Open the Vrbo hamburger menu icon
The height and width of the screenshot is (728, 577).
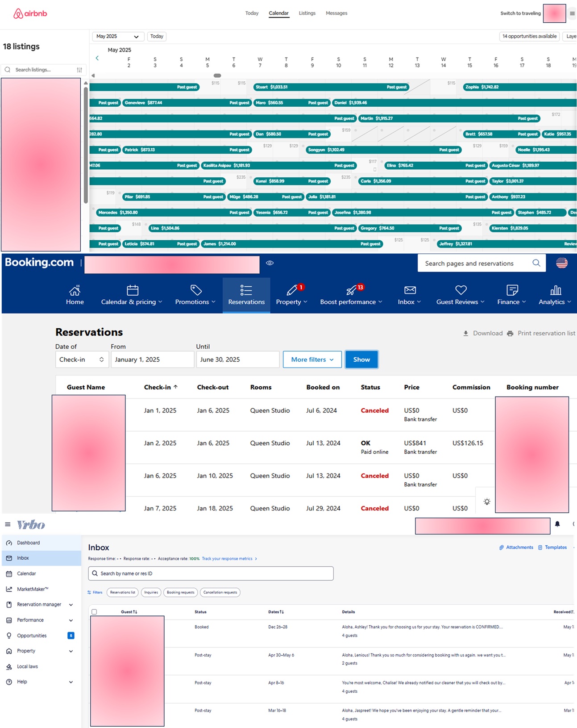pos(8,524)
